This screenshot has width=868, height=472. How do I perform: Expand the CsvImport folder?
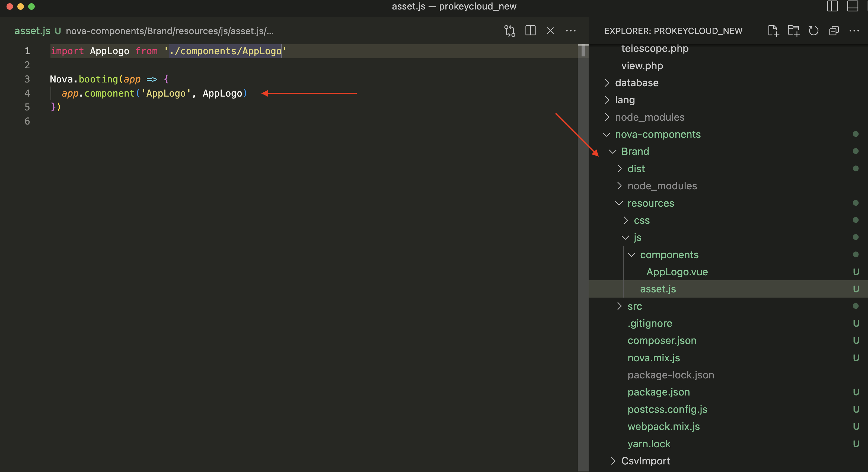coord(645,461)
